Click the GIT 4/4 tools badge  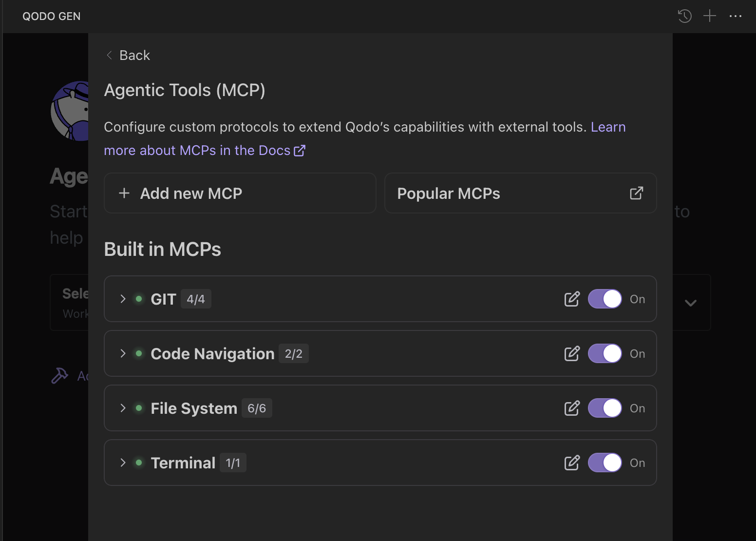pyautogui.click(x=196, y=299)
